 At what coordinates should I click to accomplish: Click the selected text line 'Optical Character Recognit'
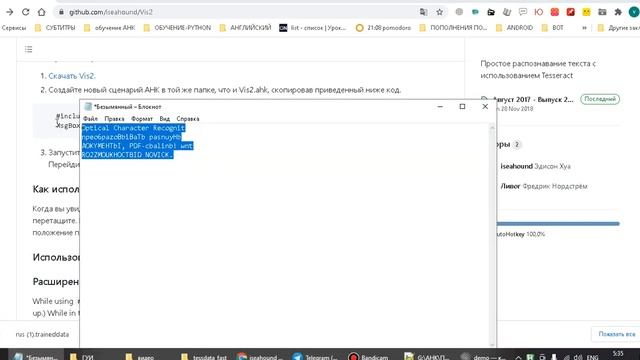point(133,128)
